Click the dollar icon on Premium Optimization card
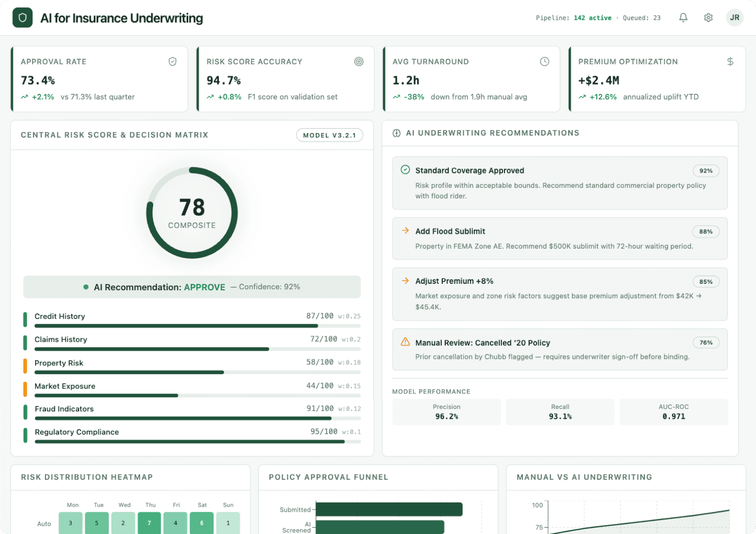 point(730,61)
